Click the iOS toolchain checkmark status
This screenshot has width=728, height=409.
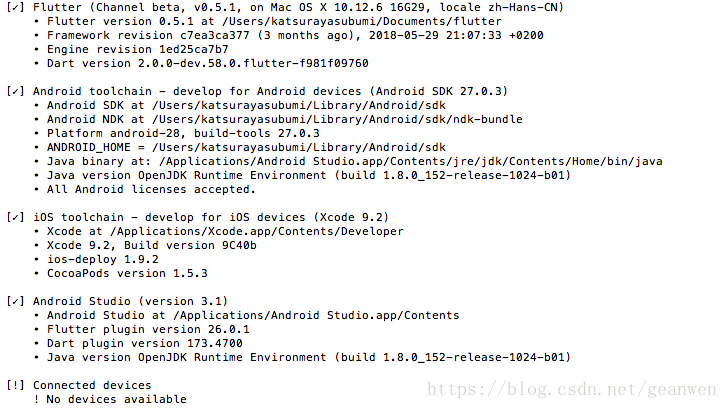[x=15, y=217]
